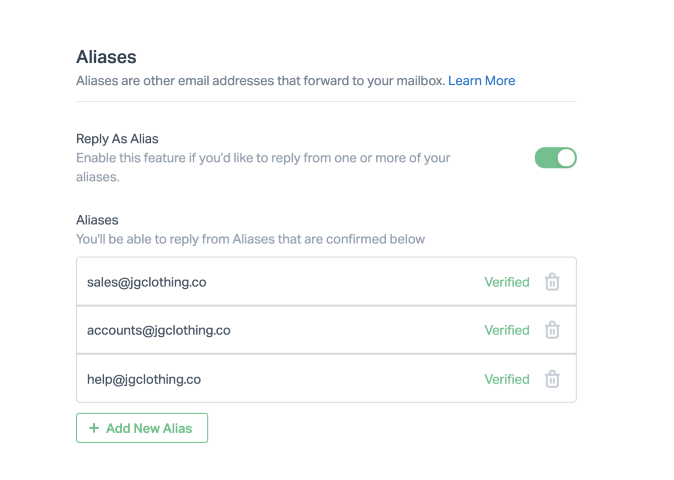Click Verified status for help@jgclothing.co
Viewport: 674px width, 480px height.
pos(507,379)
